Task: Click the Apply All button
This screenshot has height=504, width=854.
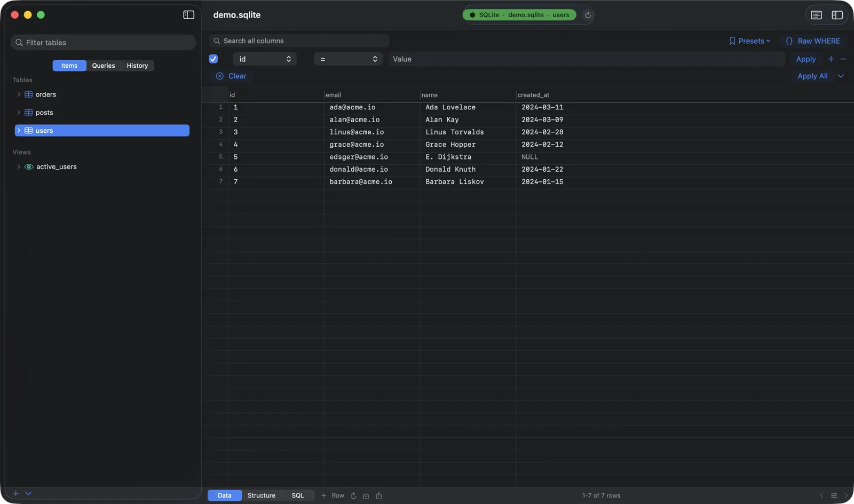Action: 812,76
